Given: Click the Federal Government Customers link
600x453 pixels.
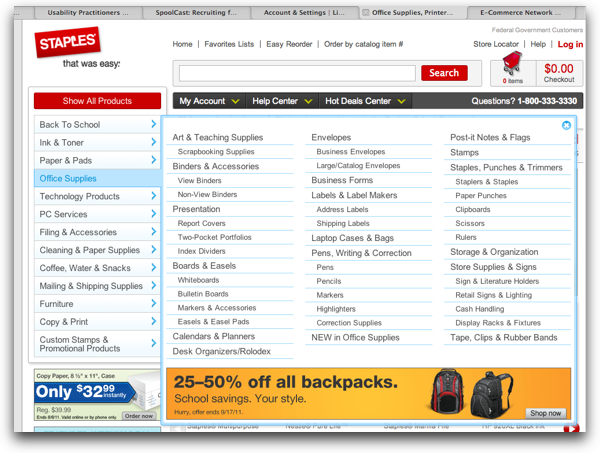Looking at the screenshot, I should 537,30.
